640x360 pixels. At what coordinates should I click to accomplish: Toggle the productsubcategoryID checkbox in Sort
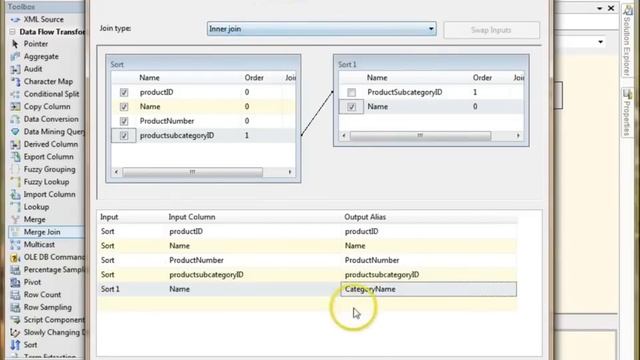pyautogui.click(x=124, y=136)
